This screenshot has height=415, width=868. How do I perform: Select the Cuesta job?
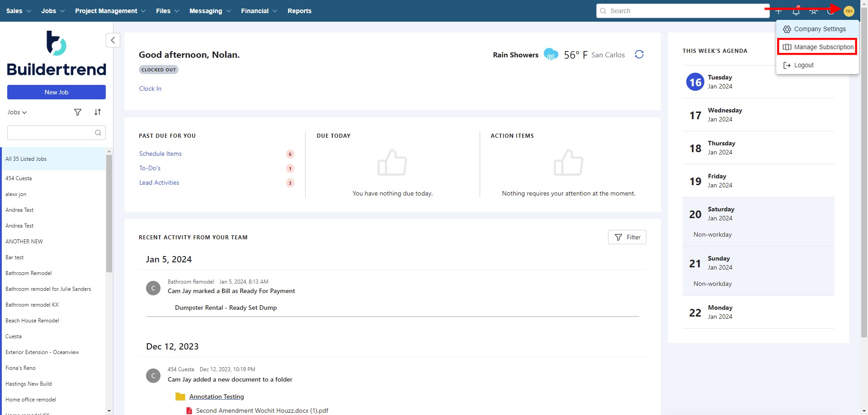click(54, 336)
